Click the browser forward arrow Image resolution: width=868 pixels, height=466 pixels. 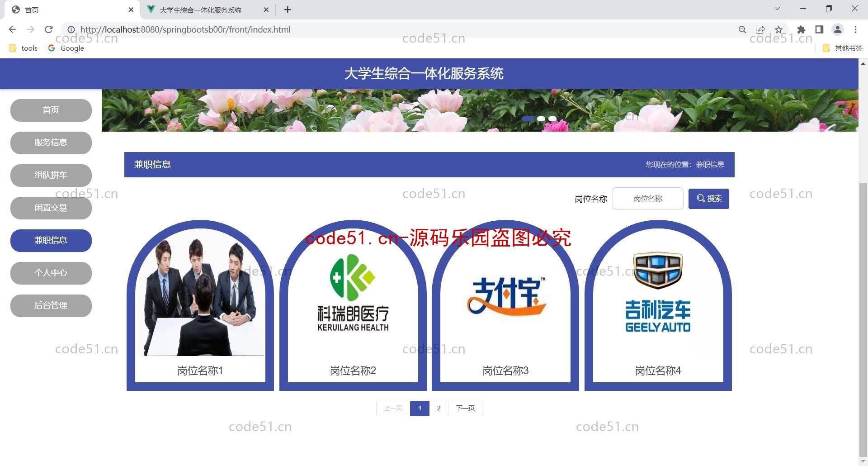pyautogui.click(x=30, y=29)
